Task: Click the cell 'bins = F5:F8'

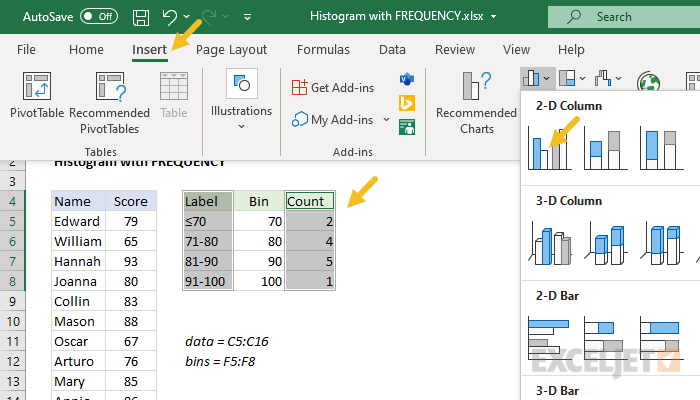Action: tap(220, 361)
